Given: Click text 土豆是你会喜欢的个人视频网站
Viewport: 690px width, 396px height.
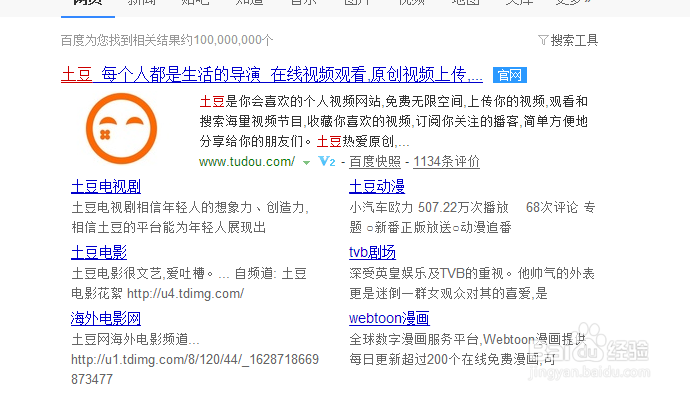Looking at the screenshot, I should pyautogui.click(x=290, y=102).
